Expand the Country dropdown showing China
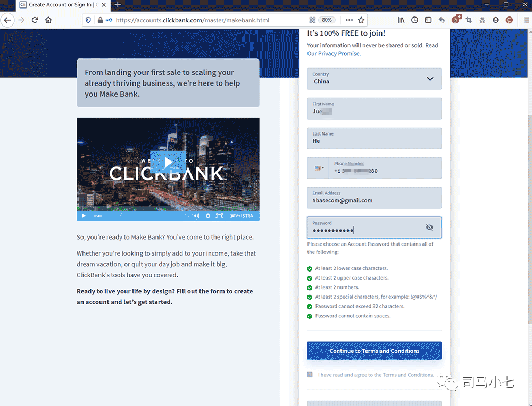The image size is (532, 406). (374, 79)
